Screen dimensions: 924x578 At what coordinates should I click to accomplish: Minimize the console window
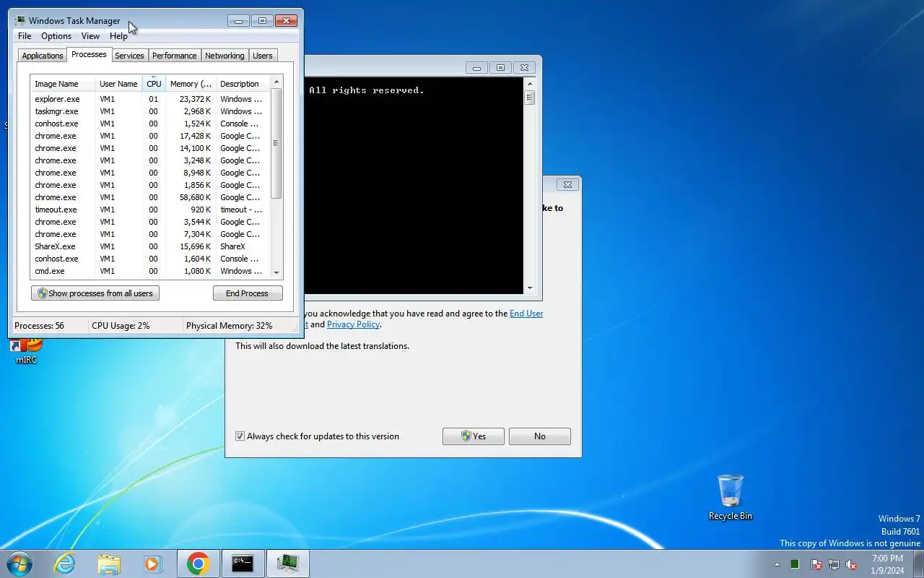click(476, 67)
